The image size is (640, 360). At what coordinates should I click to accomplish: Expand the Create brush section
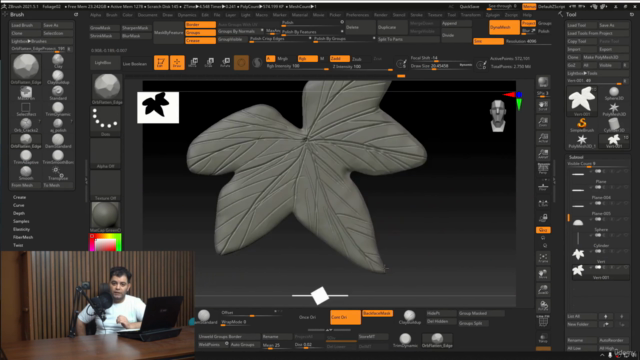19,197
